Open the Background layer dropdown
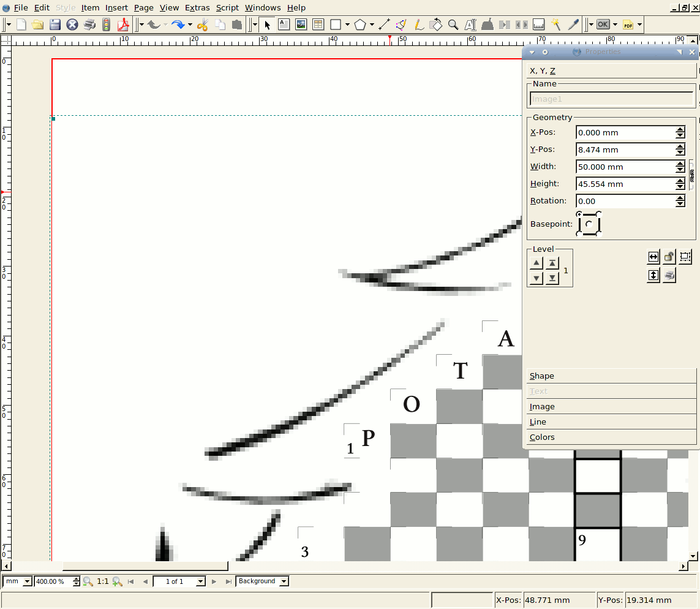 (x=262, y=581)
